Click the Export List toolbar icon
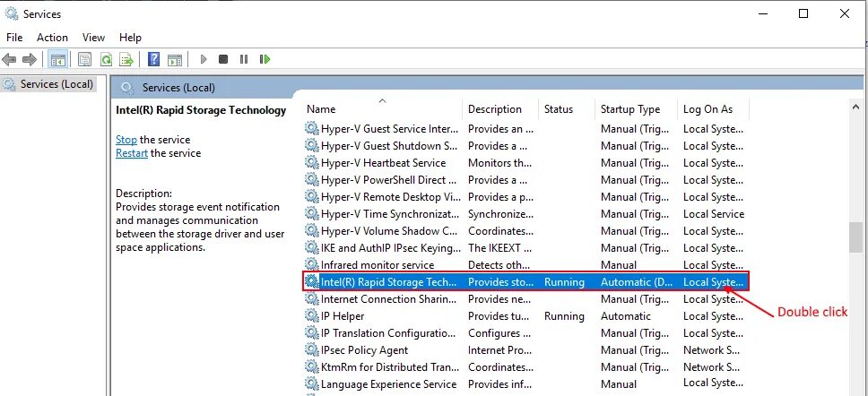The image size is (868, 396). click(126, 59)
